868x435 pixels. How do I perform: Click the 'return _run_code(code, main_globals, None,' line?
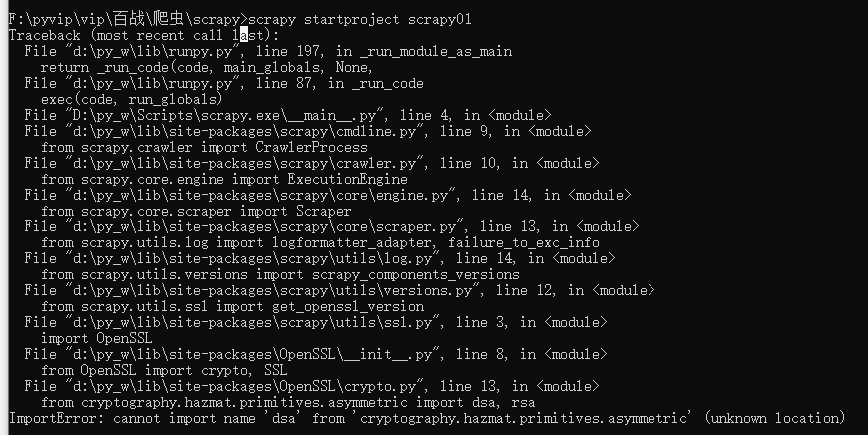point(208,68)
